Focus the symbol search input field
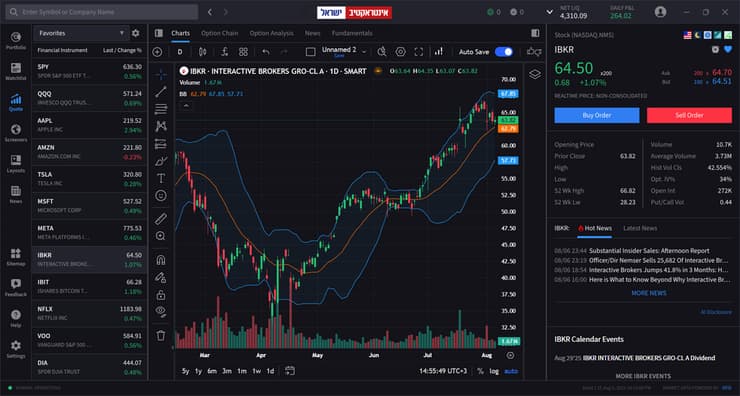The image size is (740, 396). point(102,12)
